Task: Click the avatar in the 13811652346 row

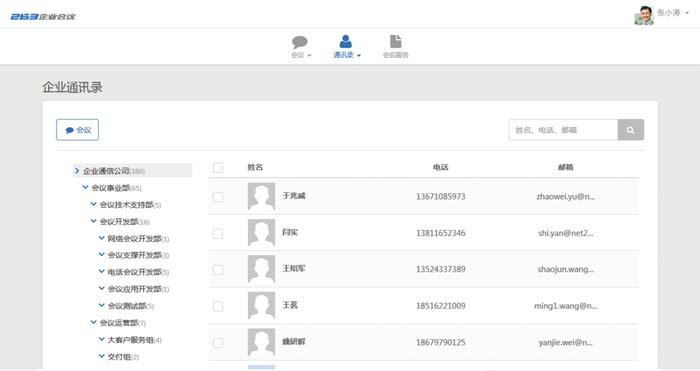Action: point(262,233)
